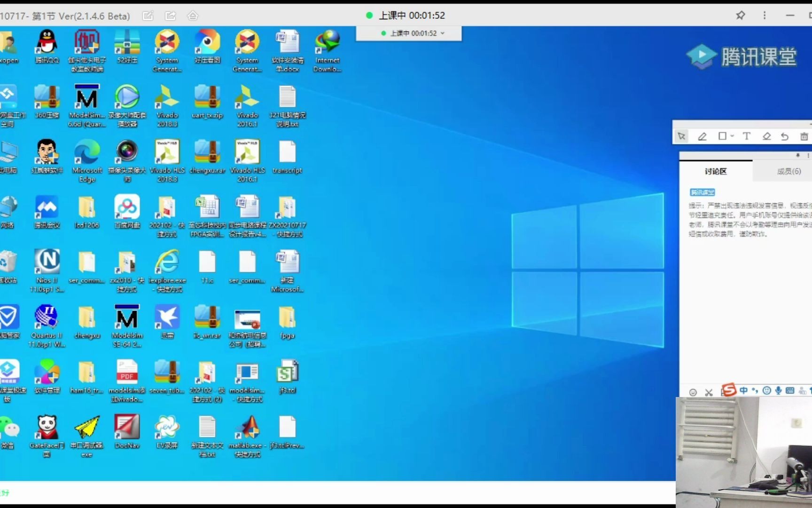Click the webcam video thumbnail
Image resolution: width=812 pixels, height=508 pixels.
[744, 452]
